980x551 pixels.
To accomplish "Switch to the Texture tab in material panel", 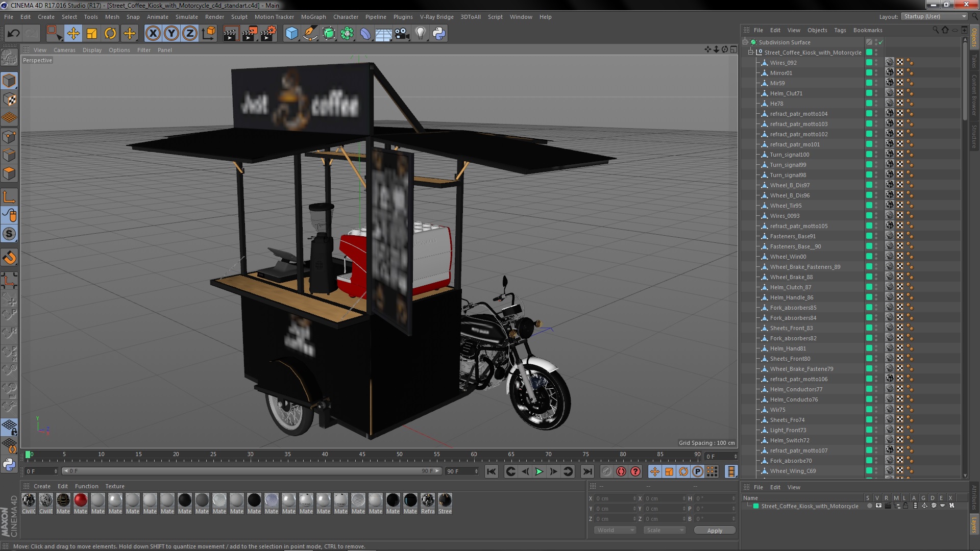I will pos(114,486).
